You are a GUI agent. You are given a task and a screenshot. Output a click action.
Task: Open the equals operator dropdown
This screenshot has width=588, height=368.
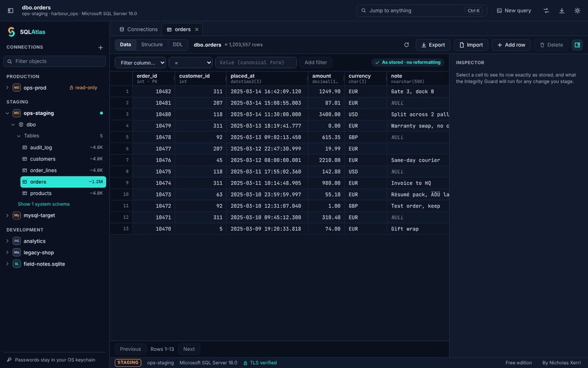click(x=191, y=62)
